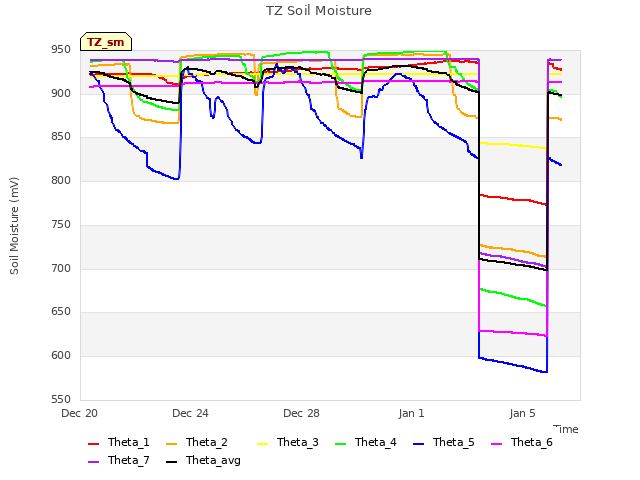Click the green Theta_4 legend color marker
The image size is (640, 480).
point(340,444)
